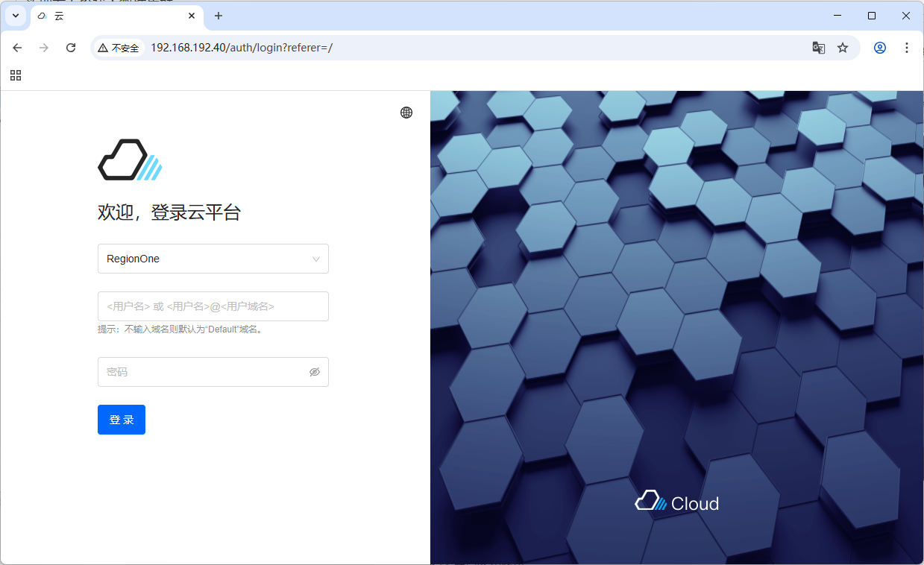Open the language globe icon
This screenshot has width=924, height=565.
[x=406, y=113]
